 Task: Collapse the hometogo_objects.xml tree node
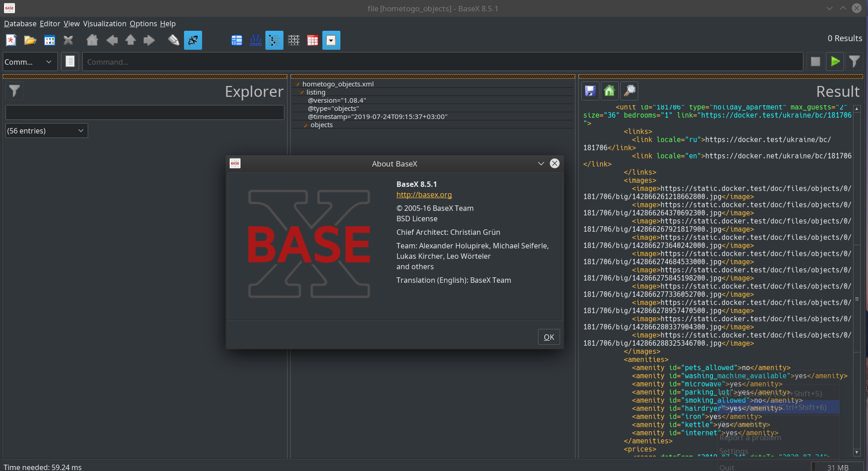(x=297, y=84)
